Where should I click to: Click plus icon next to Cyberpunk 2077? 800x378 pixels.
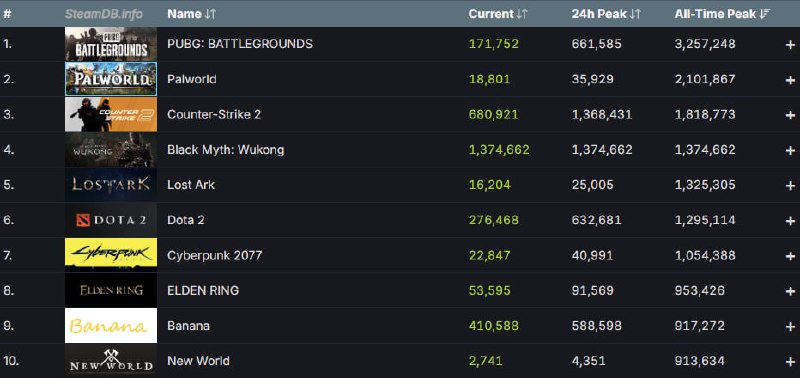(790, 256)
